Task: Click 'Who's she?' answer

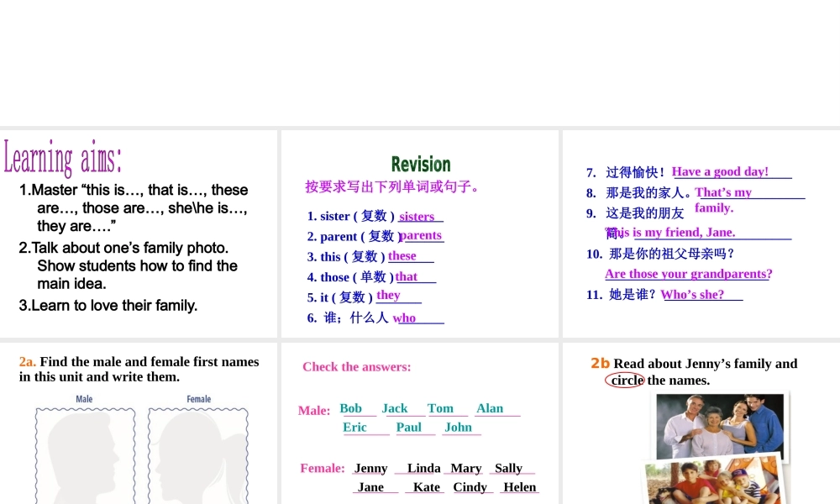Action: 692,295
